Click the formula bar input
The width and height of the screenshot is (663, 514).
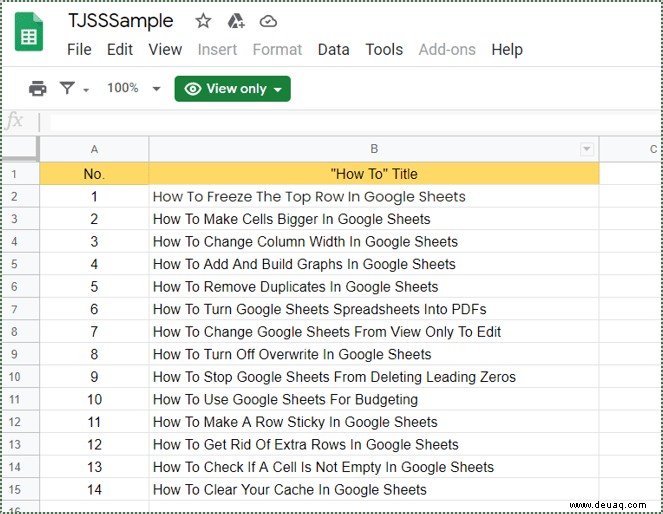[x=355, y=122]
